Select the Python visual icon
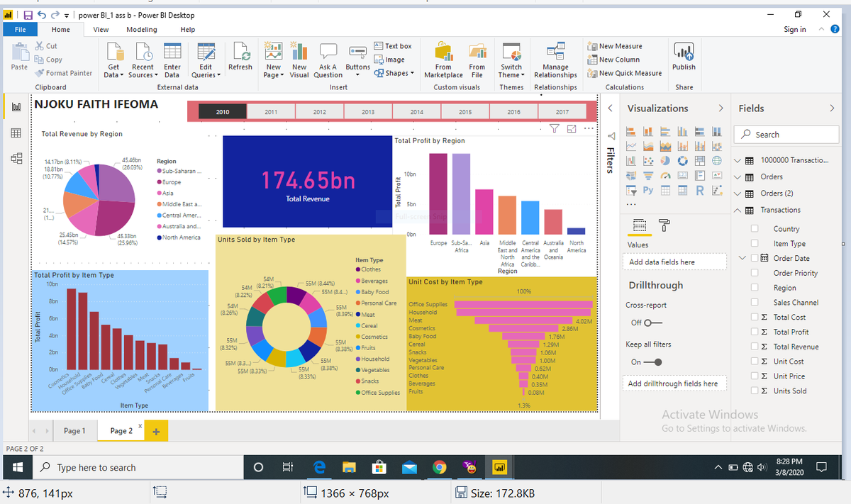Screen dimensions: 851x504 (x=648, y=190)
